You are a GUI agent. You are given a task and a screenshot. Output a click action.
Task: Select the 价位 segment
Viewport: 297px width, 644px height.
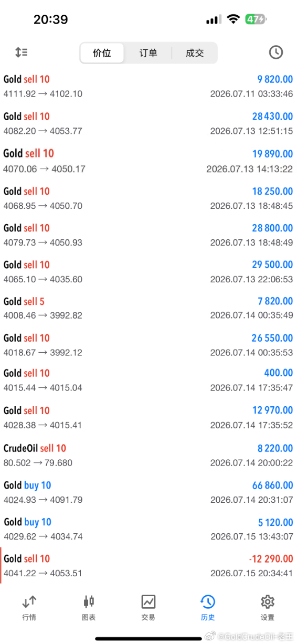(102, 53)
